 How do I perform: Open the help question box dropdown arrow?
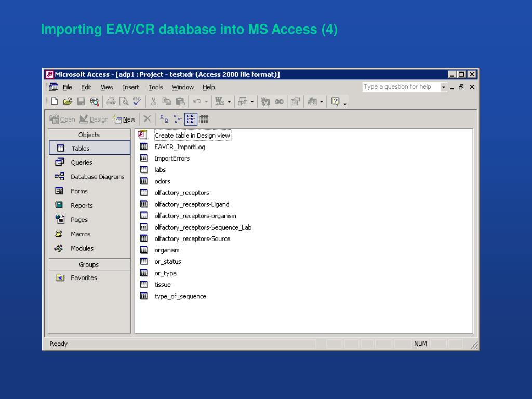(x=443, y=87)
